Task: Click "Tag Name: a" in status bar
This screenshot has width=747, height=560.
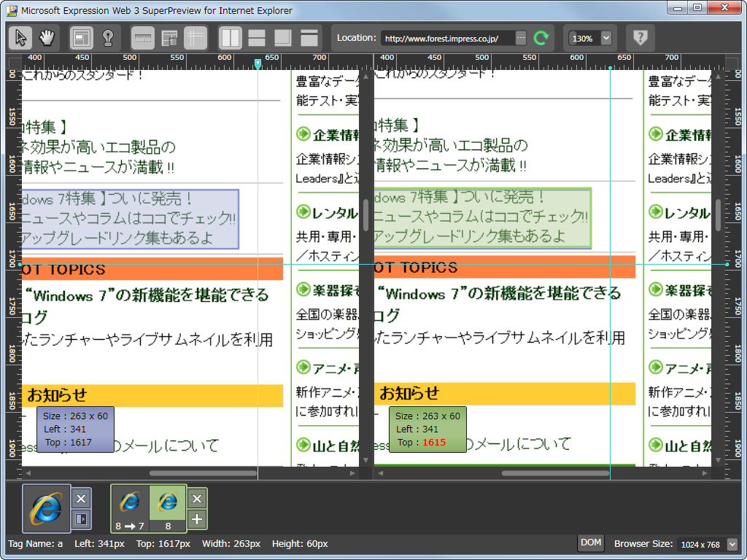Action: 35,543
